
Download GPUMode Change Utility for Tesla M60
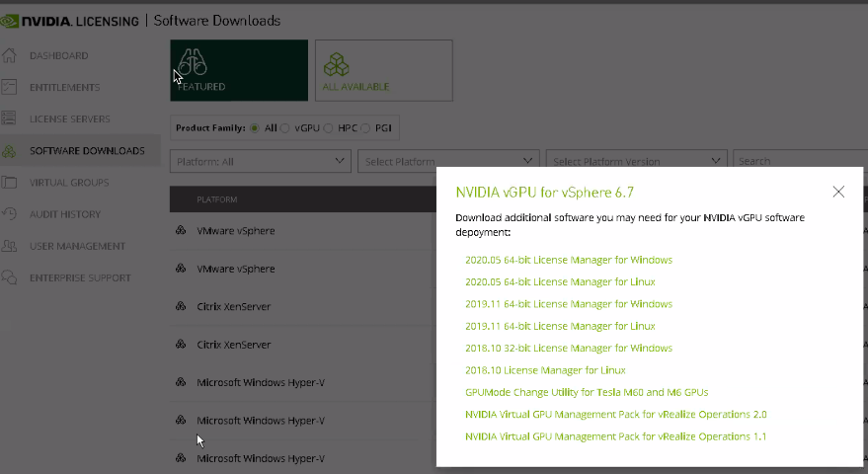point(587,392)
